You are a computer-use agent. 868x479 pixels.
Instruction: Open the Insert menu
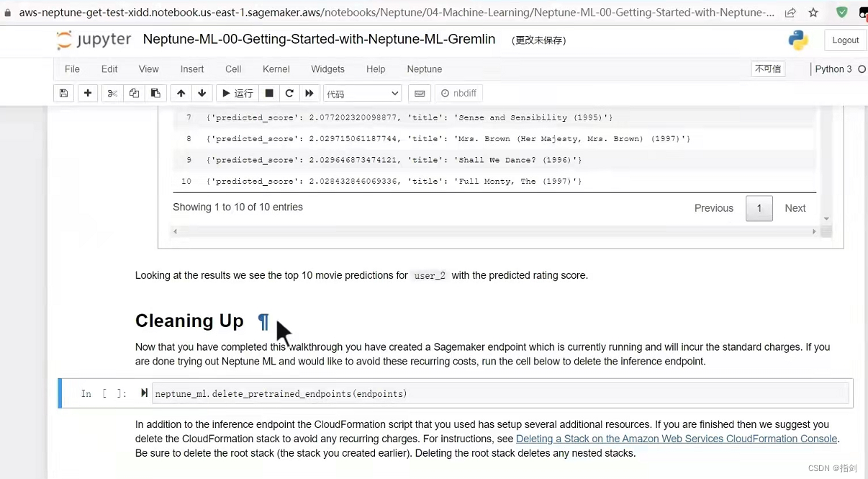pos(192,69)
